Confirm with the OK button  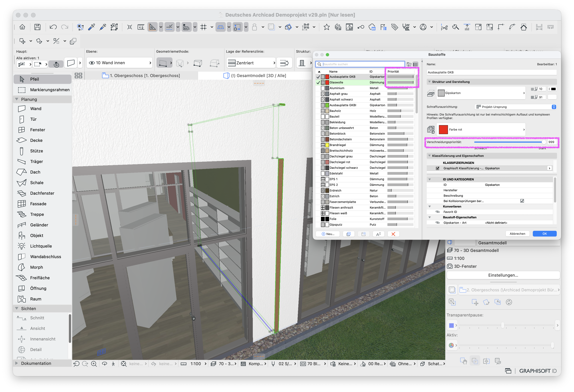[545, 234]
